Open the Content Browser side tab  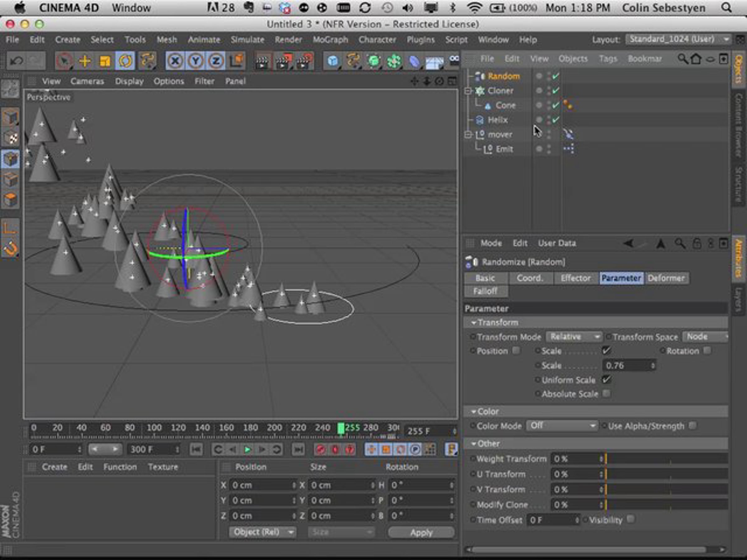click(739, 125)
